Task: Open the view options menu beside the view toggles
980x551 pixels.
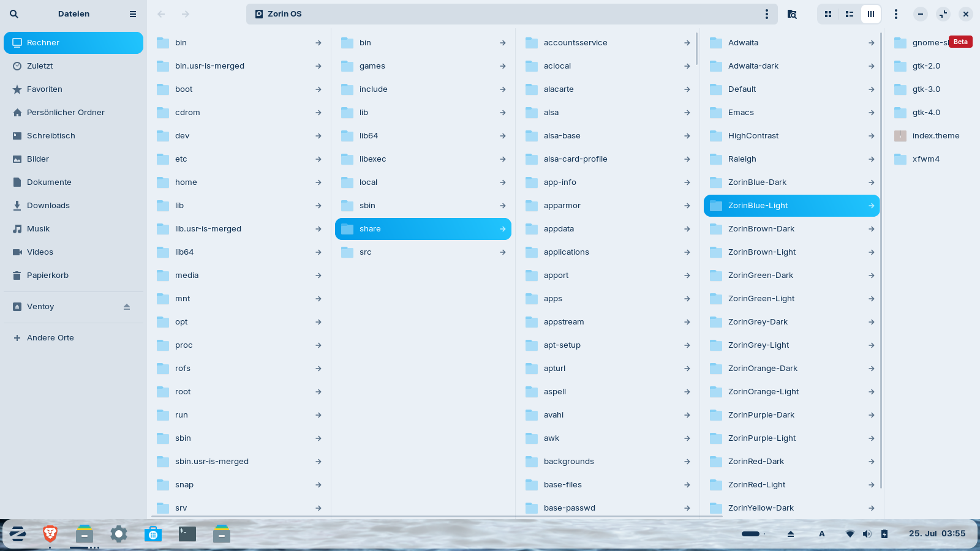Action: (x=896, y=14)
